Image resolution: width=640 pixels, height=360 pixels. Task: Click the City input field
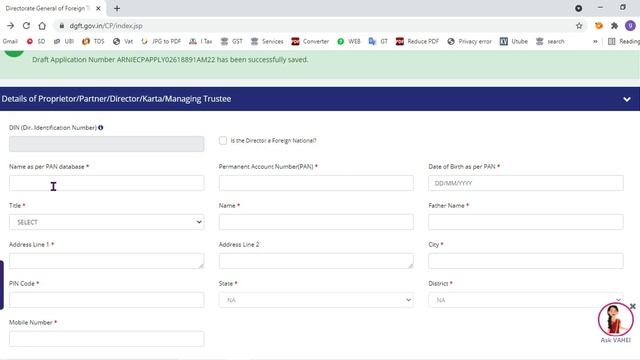[526, 261]
